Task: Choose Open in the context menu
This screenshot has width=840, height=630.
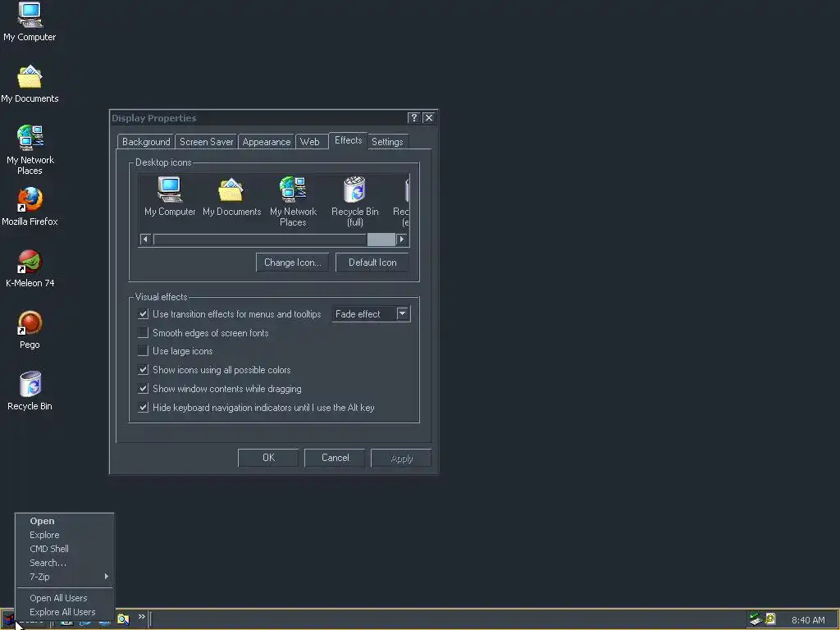Action: [x=64, y=521]
